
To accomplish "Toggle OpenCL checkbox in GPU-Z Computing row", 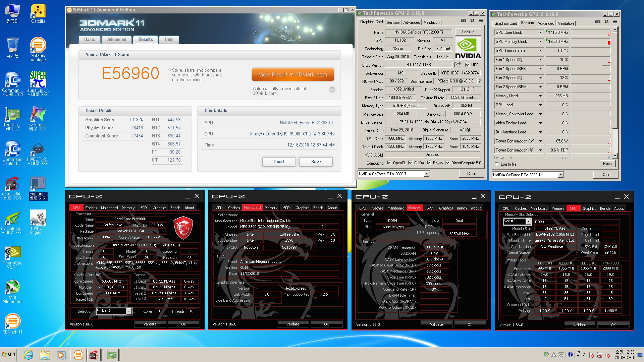I will pos(389,163).
